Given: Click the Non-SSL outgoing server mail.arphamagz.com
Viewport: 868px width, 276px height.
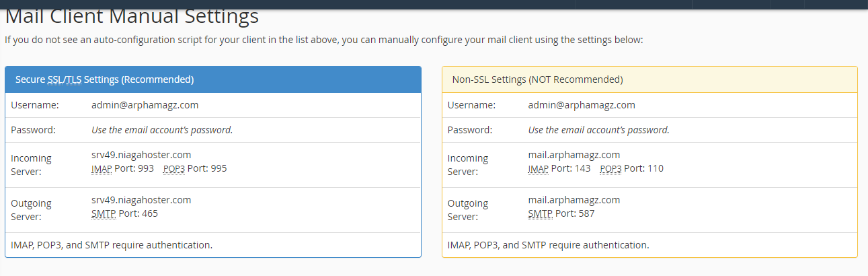Looking at the screenshot, I should tap(574, 200).
